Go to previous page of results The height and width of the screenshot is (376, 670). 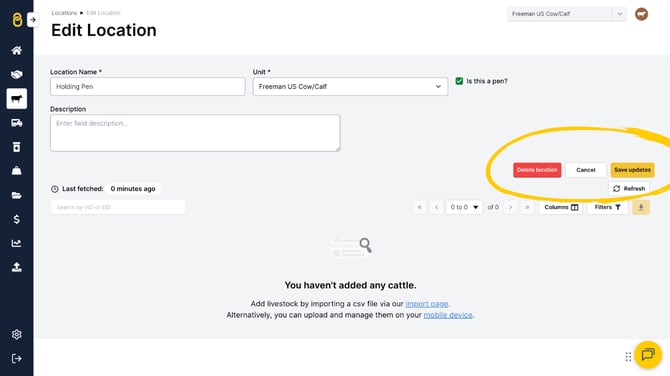[x=436, y=207]
